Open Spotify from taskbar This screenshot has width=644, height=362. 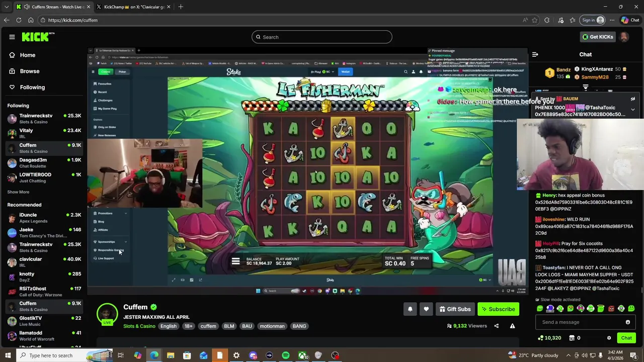click(x=285, y=355)
